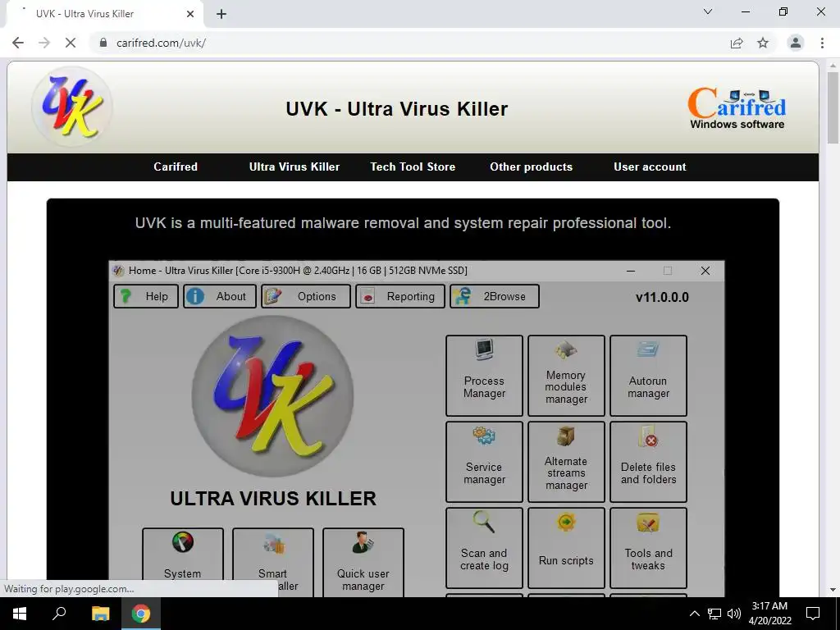Click the 2Browse button in UVK screenshot
This screenshot has width=840, height=630.
click(x=495, y=296)
